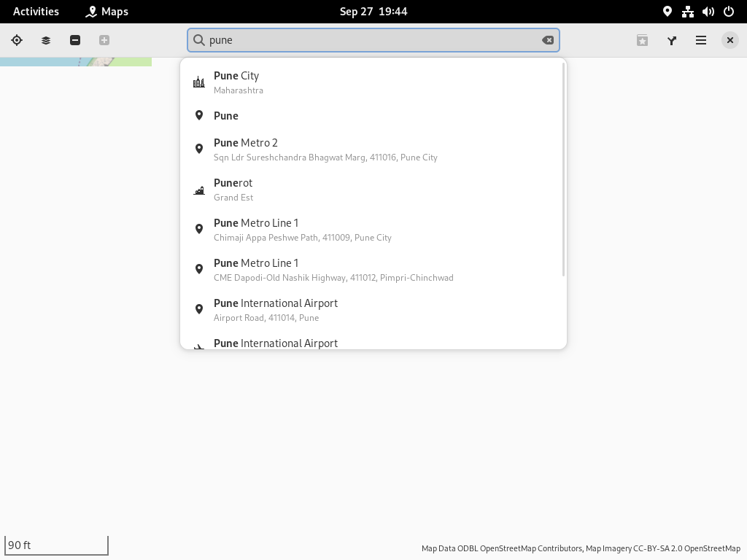Click the power icon in system tray

pos(729,12)
